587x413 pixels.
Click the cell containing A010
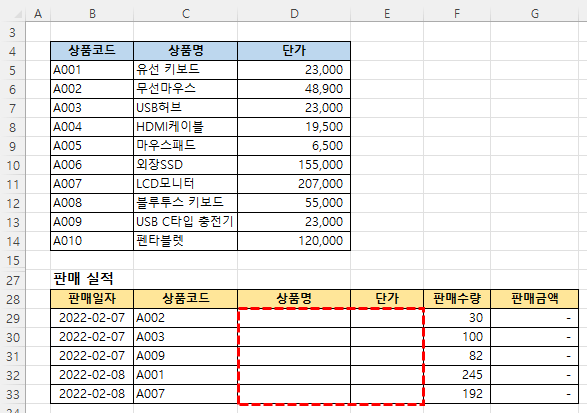tap(92, 241)
